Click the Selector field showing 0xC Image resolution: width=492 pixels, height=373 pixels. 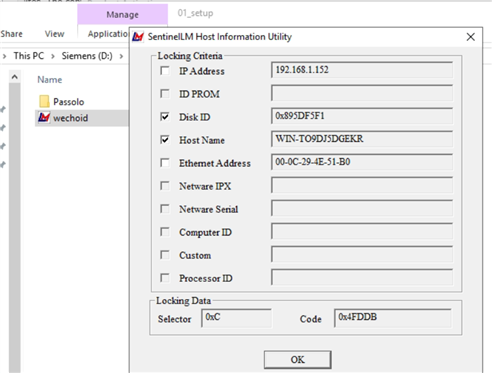pos(236,318)
